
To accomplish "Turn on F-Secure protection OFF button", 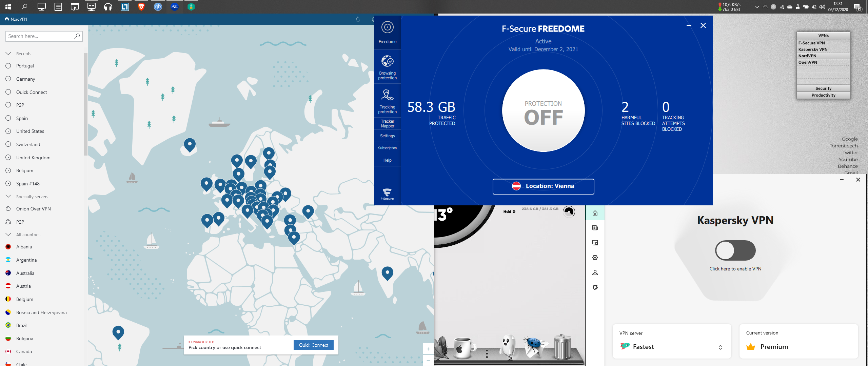I will pos(543,111).
